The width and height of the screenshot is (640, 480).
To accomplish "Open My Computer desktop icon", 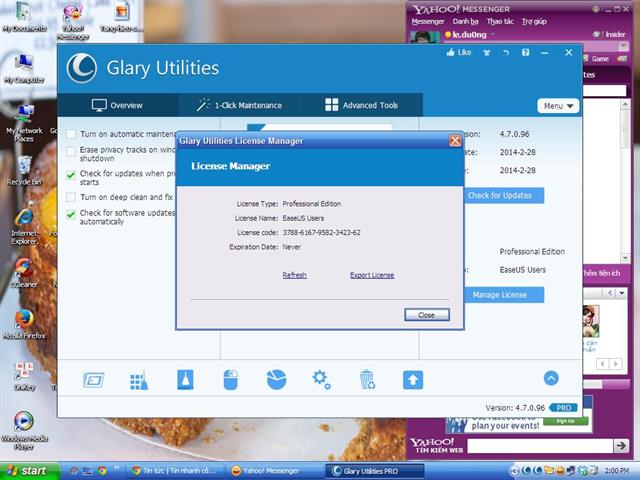I will (x=24, y=69).
